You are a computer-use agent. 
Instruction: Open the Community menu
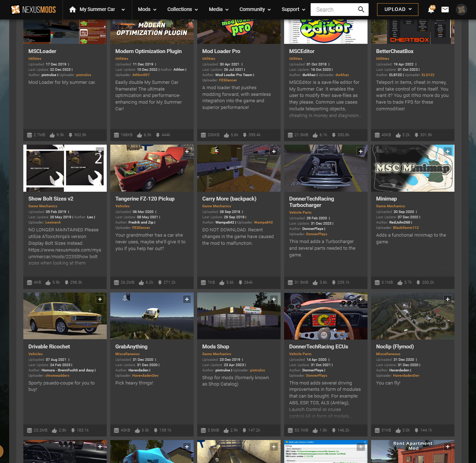pos(255,10)
